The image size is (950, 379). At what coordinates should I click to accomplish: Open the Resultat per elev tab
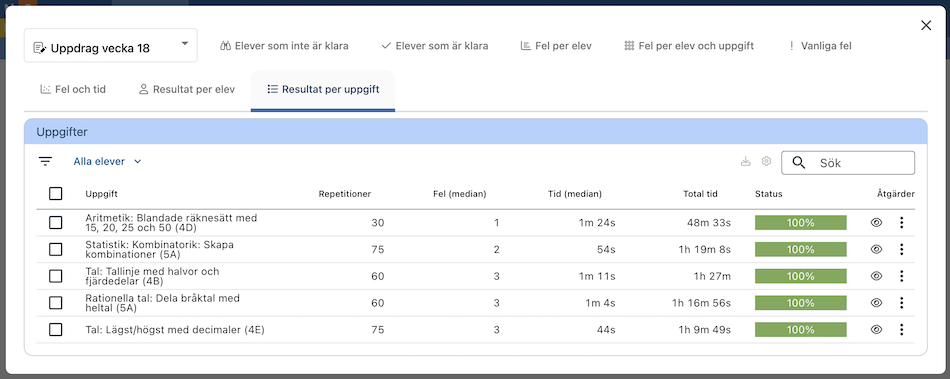[187, 90]
